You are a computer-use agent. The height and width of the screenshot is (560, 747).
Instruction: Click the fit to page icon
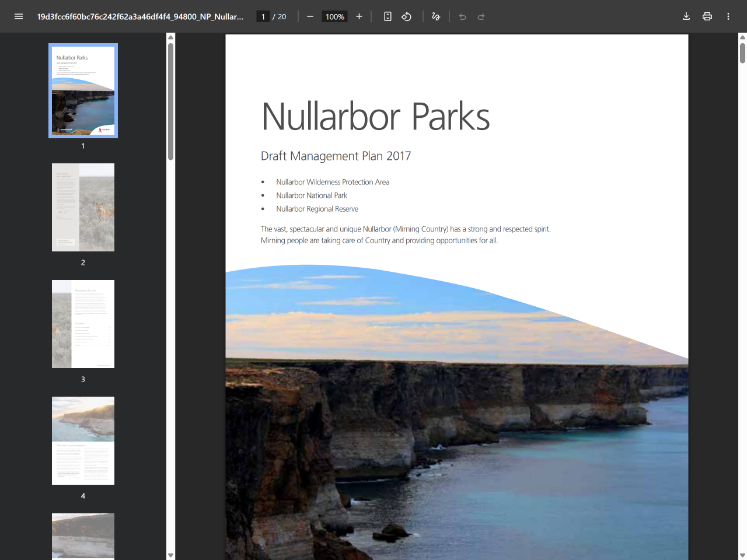pos(388,16)
